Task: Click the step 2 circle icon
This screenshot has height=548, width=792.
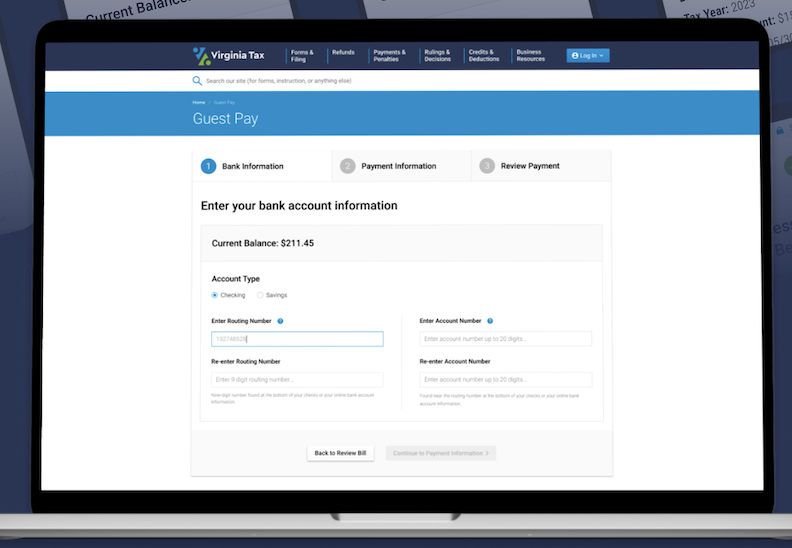Action: (x=347, y=166)
